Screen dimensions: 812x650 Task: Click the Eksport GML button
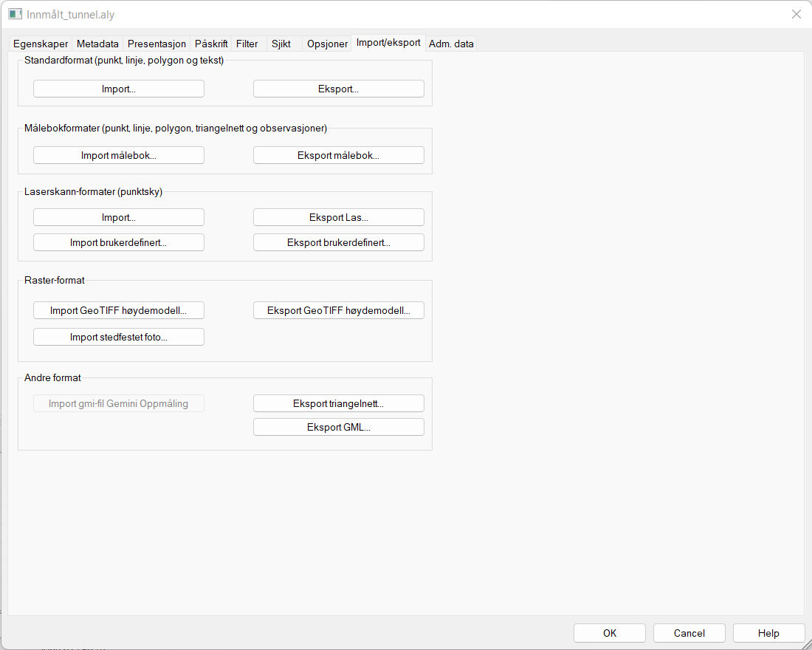click(x=339, y=427)
